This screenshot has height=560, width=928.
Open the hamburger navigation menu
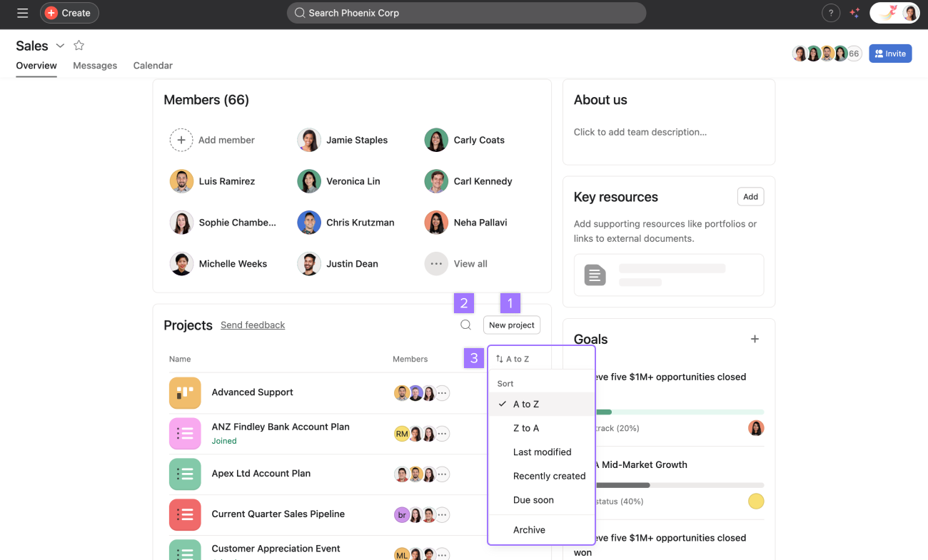22,13
